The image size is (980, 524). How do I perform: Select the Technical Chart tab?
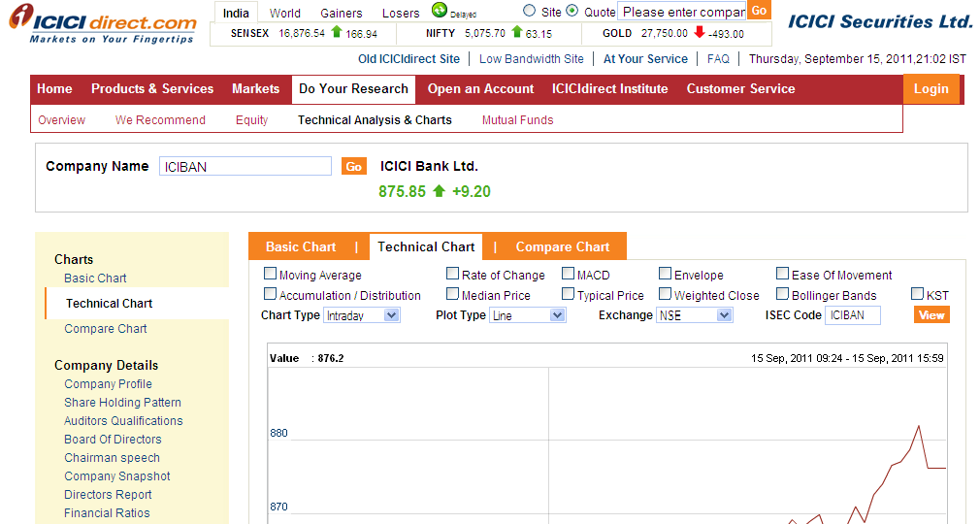426,247
